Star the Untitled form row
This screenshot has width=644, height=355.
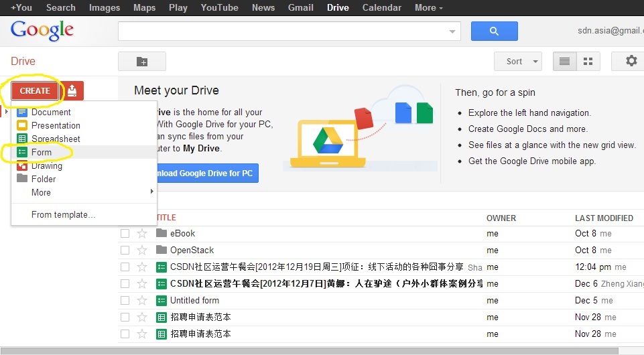coord(142,301)
